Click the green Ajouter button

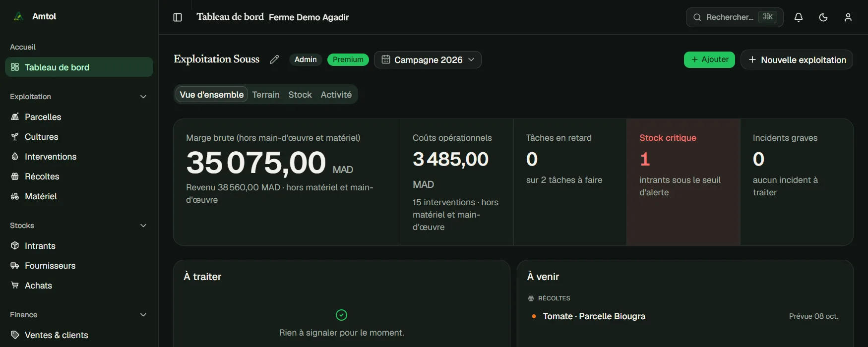click(x=709, y=59)
